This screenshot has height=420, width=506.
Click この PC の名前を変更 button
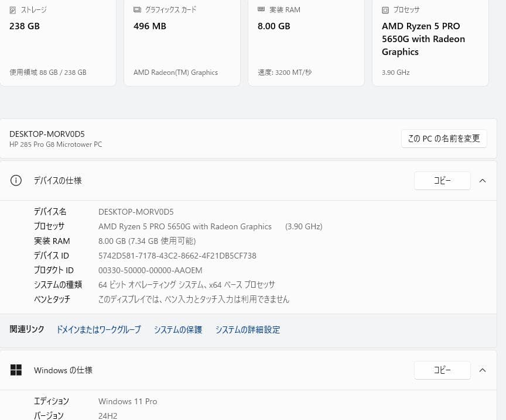(443, 138)
